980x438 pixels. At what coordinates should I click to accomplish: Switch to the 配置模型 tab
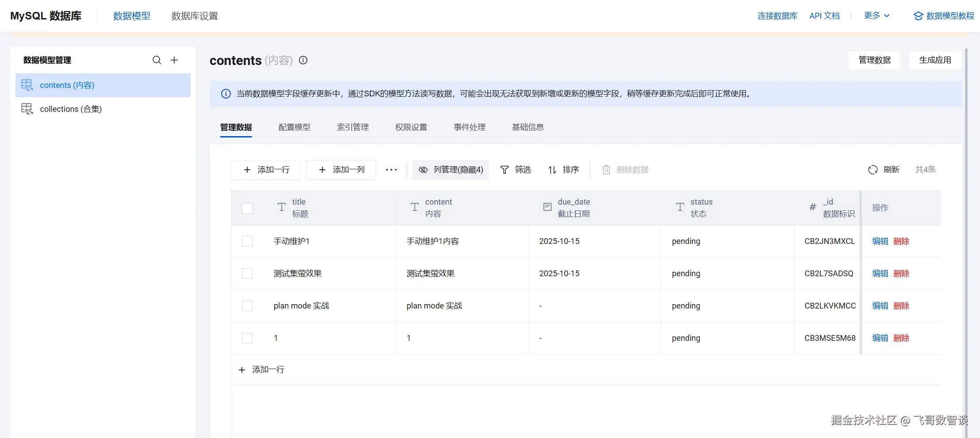294,127
